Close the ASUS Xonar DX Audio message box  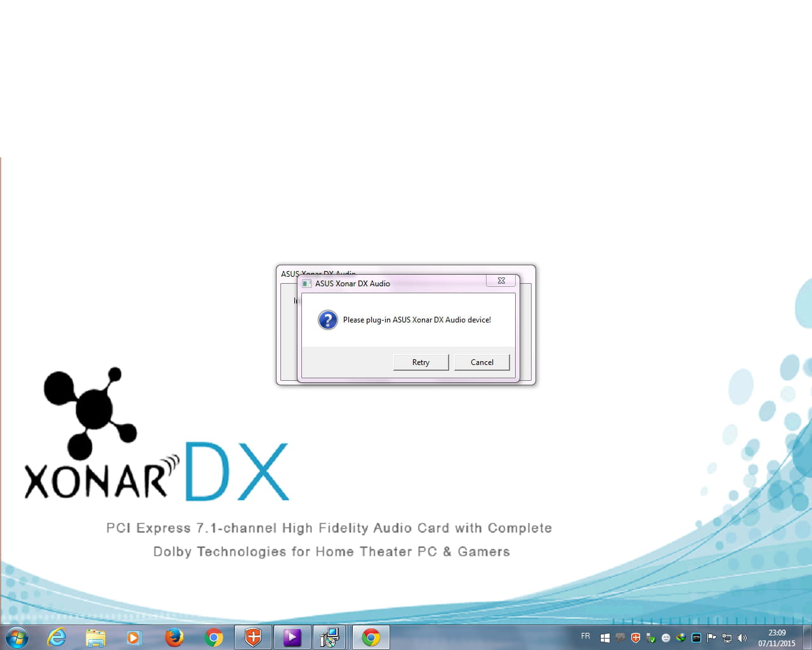tap(501, 281)
